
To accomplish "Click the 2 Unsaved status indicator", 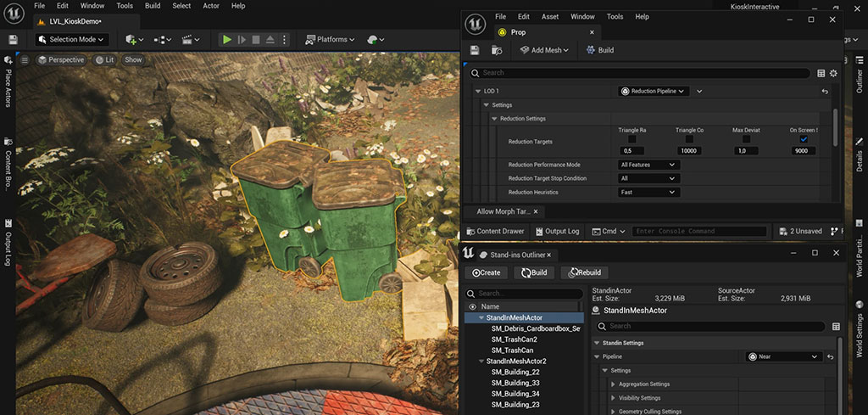I will click(800, 231).
